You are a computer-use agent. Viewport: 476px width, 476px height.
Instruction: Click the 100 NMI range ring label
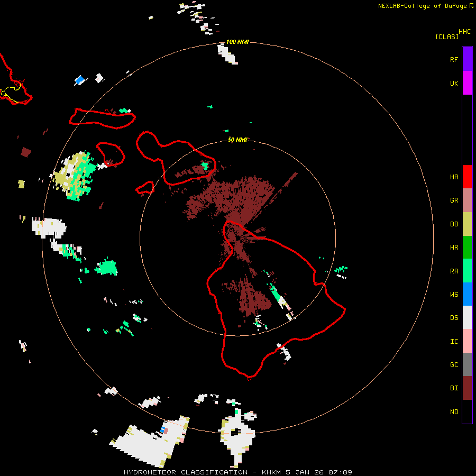[x=237, y=42]
